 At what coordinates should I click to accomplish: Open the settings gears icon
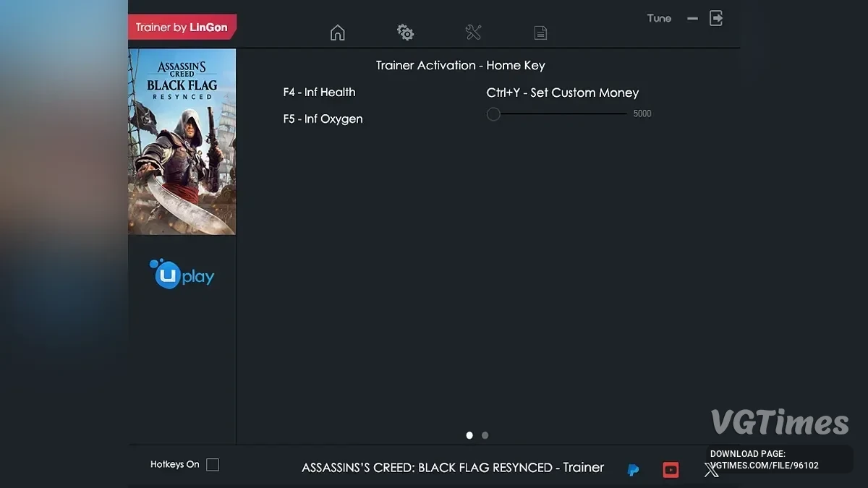coord(405,33)
